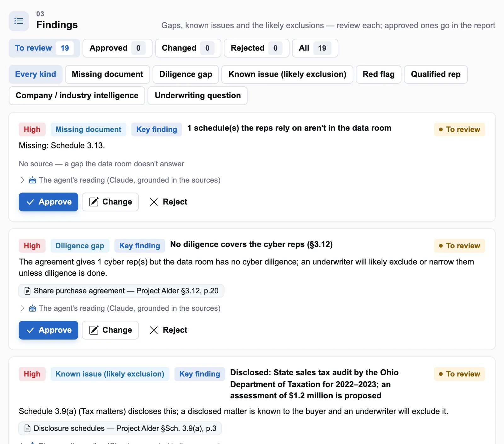Click To review status on Ohio tax audit card
This screenshot has height=444, width=504.
click(460, 374)
